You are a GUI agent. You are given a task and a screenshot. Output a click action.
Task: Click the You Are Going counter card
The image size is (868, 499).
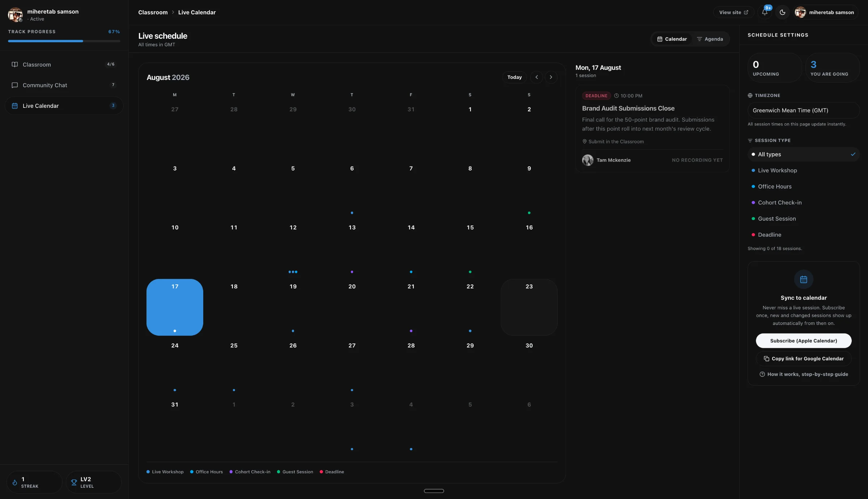[x=833, y=68]
